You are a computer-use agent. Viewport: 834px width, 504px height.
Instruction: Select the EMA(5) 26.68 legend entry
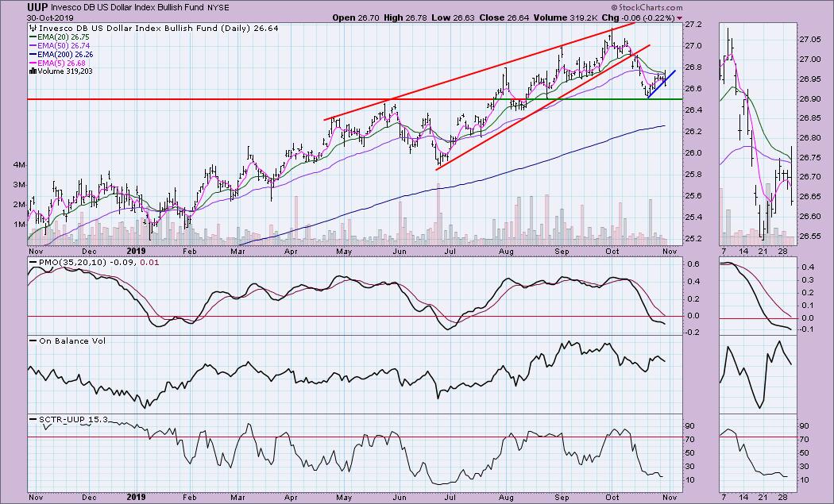coord(60,63)
